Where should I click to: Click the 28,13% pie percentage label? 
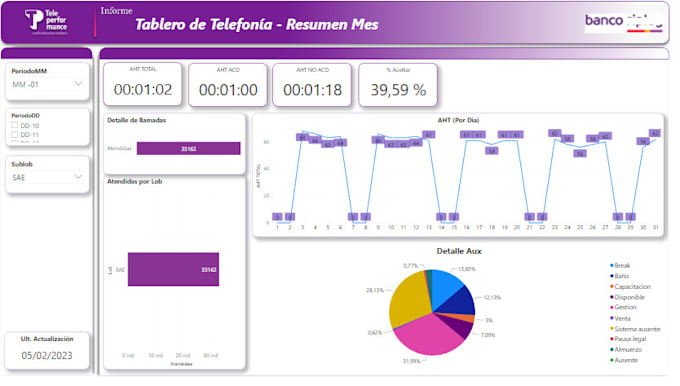375,290
